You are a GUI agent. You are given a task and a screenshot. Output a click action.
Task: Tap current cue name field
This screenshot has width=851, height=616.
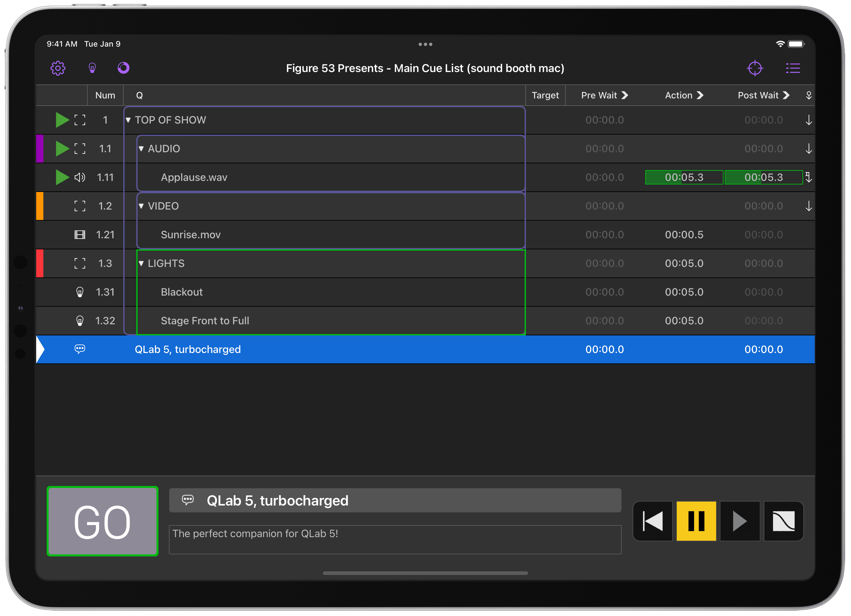(x=395, y=500)
